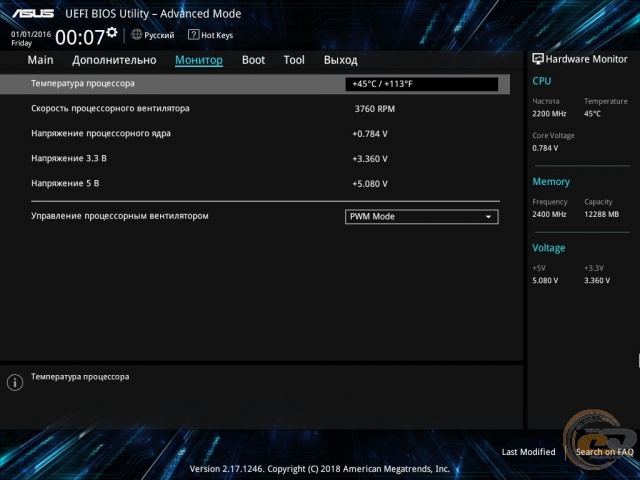The height and width of the screenshot is (480, 640).
Task: Click the ASUS logo
Action: coord(33,14)
